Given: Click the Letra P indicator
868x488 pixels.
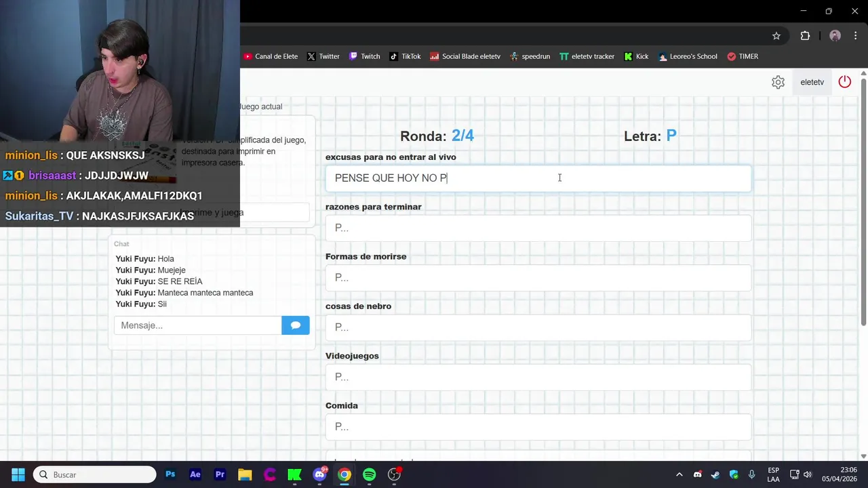Looking at the screenshot, I should coord(650,136).
